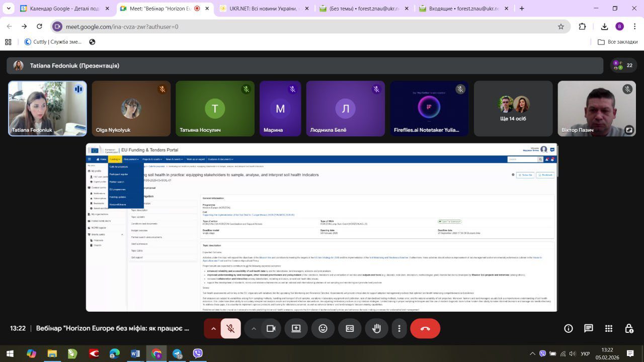644x362 pixels.
Task: Click the present screen button
Action: 296,328
